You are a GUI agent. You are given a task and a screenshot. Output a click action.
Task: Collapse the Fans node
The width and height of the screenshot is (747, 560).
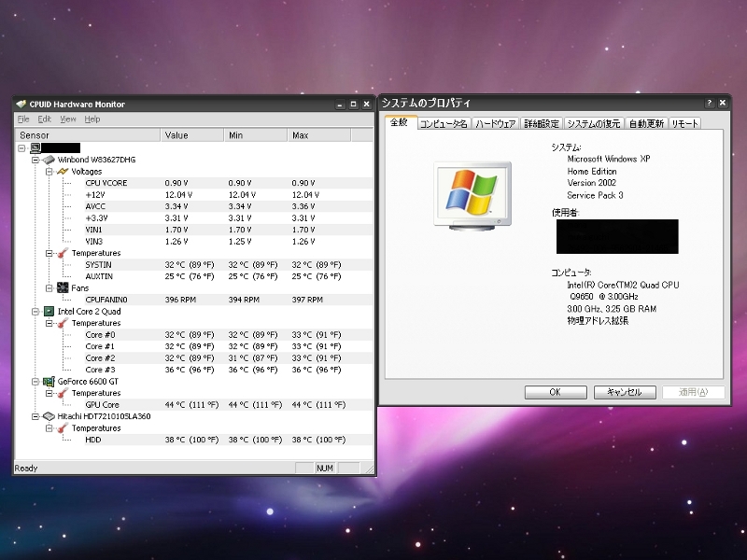coord(49,288)
